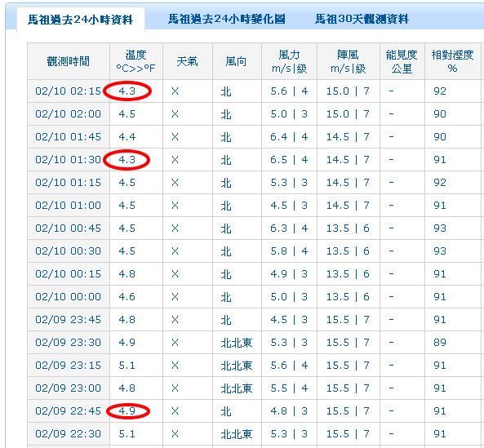Click weather X icon in 02/10 01:30 row
Screen dimensions: 484x448
click(x=175, y=160)
